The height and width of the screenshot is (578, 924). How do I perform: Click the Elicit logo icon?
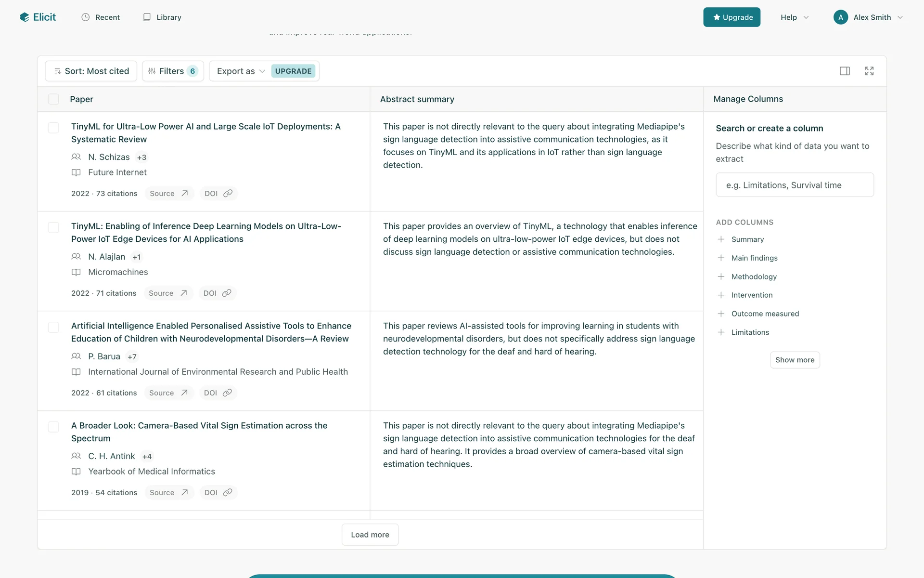(x=25, y=17)
